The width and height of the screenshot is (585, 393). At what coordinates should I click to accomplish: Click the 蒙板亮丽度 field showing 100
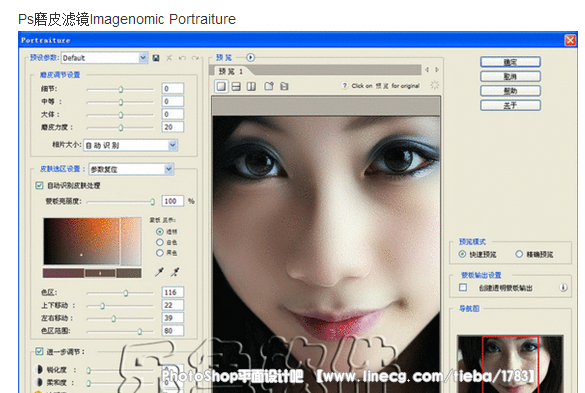click(173, 201)
